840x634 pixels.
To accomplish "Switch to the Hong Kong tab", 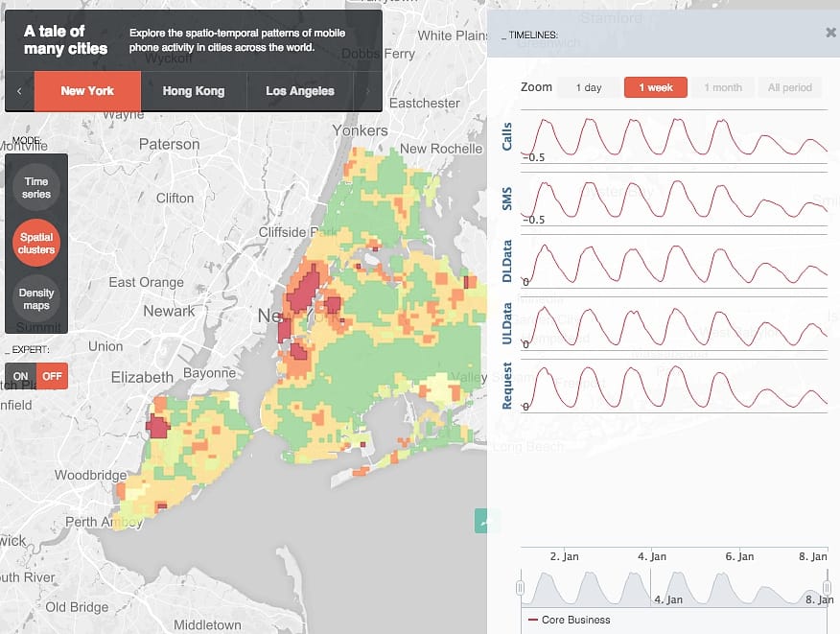I will 194,91.
